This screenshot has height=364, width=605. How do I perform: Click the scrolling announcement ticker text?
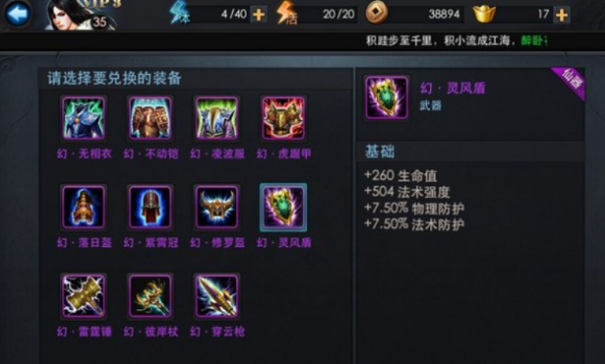click(x=457, y=41)
